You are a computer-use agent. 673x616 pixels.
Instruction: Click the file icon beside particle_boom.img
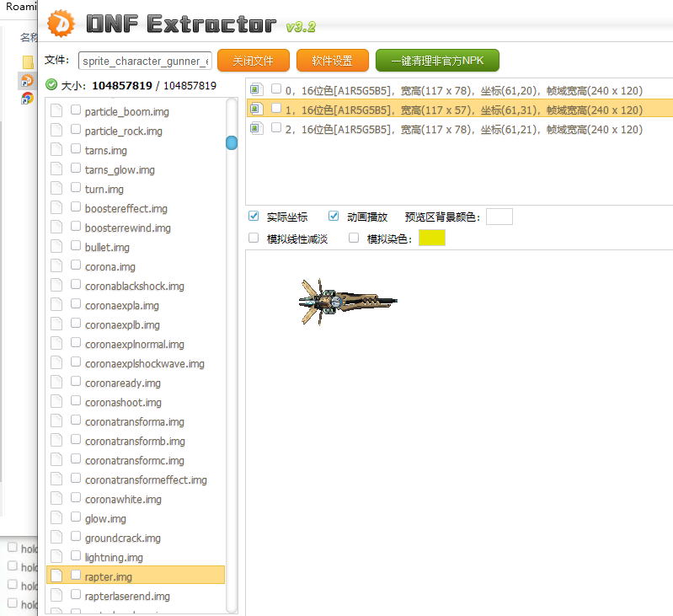coord(56,111)
